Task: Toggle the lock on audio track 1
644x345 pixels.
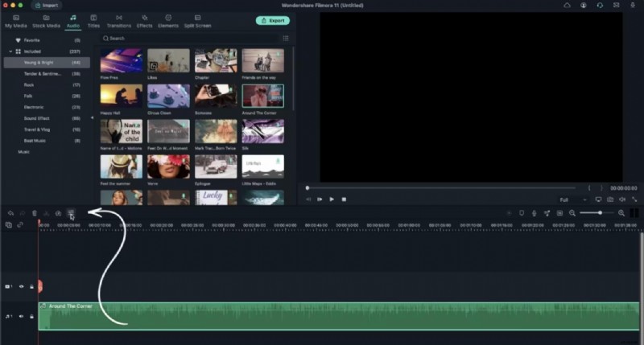Action: [31, 316]
